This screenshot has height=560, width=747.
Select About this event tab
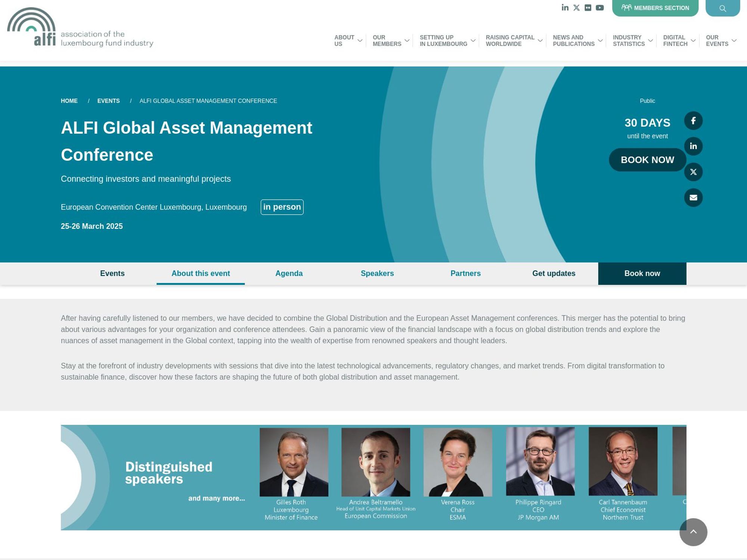pos(201,274)
